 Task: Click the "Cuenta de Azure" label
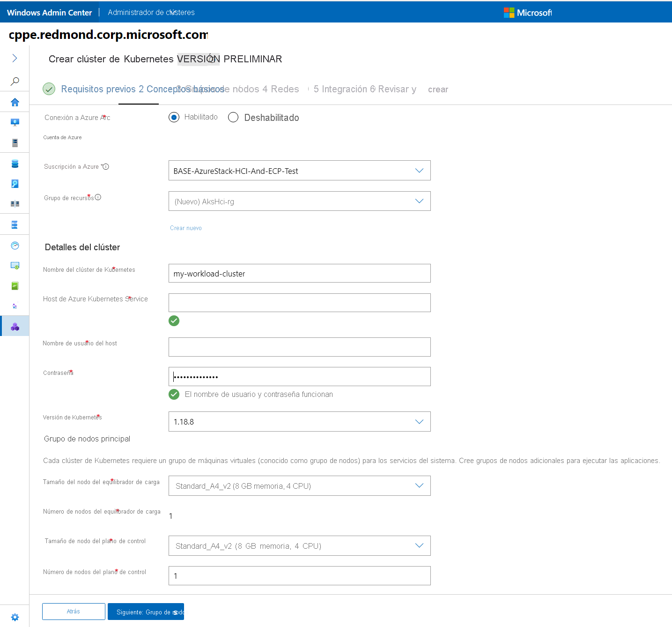pos(62,137)
